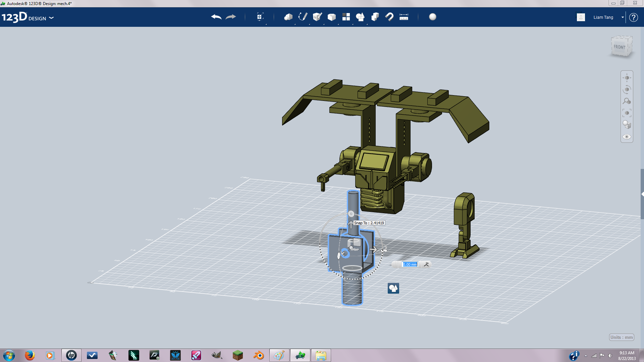The height and width of the screenshot is (362, 644).
Task: Click the icon beside the distance field
Action: click(x=426, y=264)
